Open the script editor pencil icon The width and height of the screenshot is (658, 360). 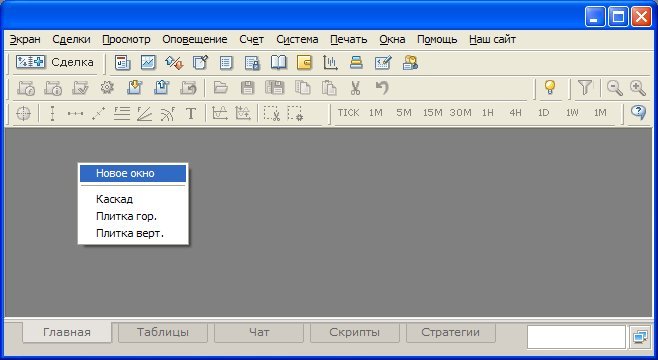point(383,63)
